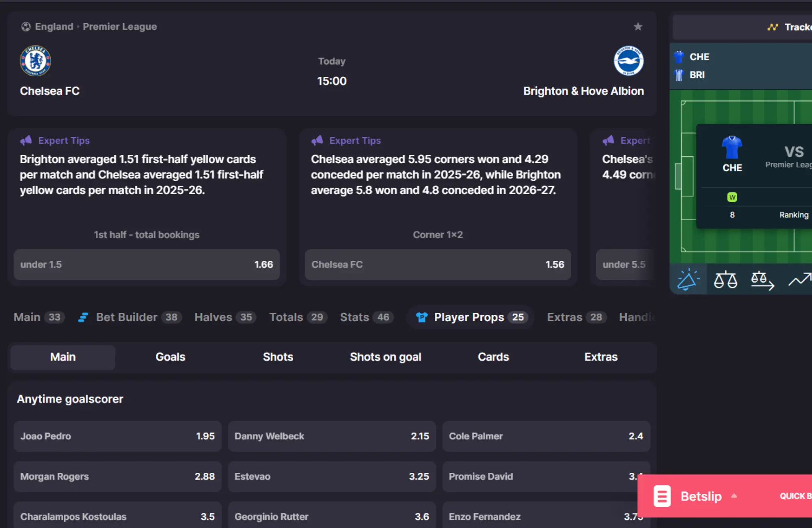Viewport: 812px width, 528px height.
Task: Select the Extras player props sub-tab
Action: coord(601,357)
